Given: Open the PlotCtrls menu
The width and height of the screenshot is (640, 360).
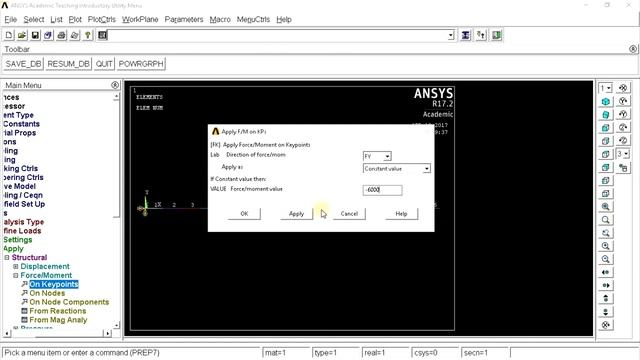Looking at the screenshot, I should tap(102, 19).
